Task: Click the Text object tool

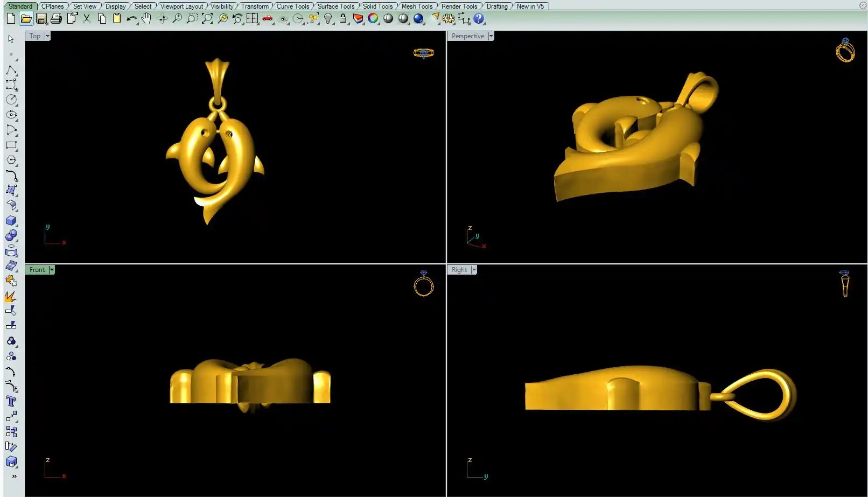Action: (x=11, y=401)
